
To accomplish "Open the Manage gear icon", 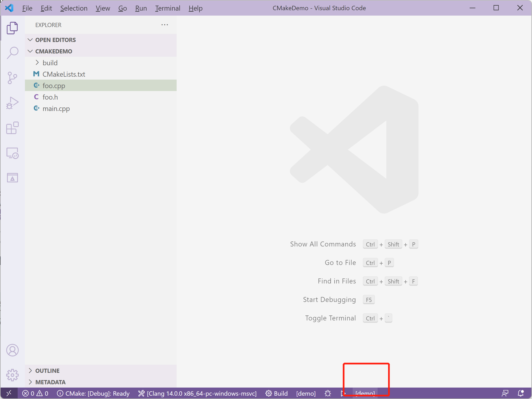I will click(12, 375).
